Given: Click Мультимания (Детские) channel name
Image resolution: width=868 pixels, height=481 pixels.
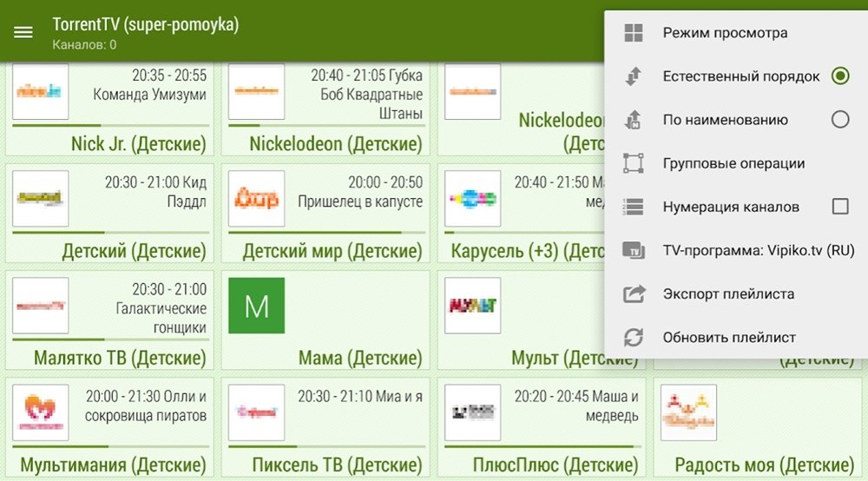Looking at the screenshot, I should pos(113,465).
